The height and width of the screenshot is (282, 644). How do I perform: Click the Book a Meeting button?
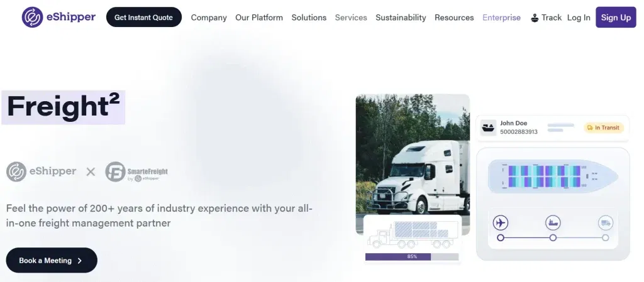[52, 260]
